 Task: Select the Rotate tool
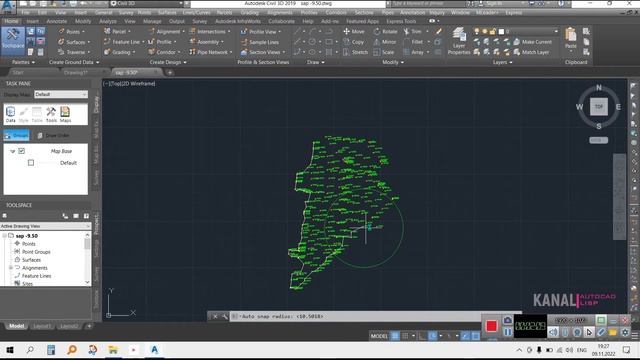(385, 31)
